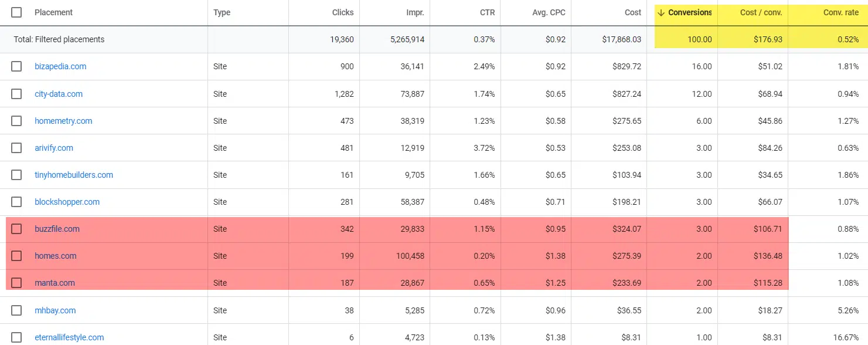Image resolution: width=868 pixels, height=345 pixels.
Task: Open the arivify.com placement link
Action: (x=54, y=148)
